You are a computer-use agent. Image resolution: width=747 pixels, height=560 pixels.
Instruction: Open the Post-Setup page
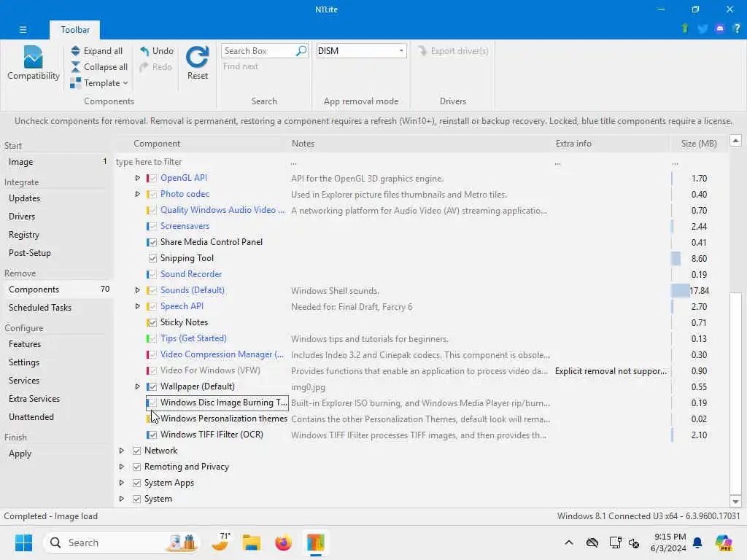click(x=29, y=253)
